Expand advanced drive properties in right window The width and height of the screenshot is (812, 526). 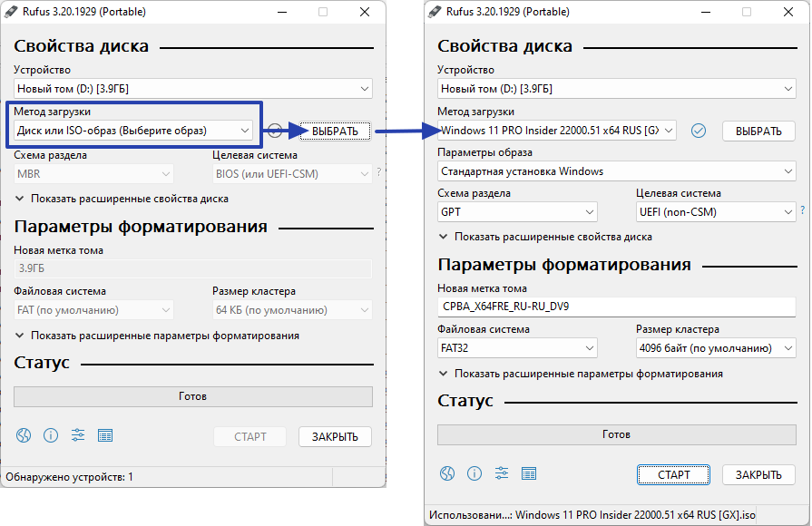tap(545, 237)
